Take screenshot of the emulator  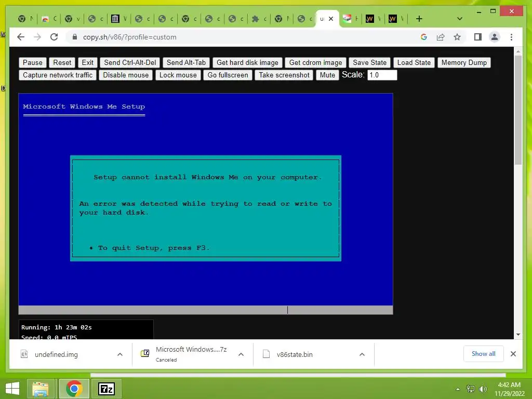pos(284,75)
